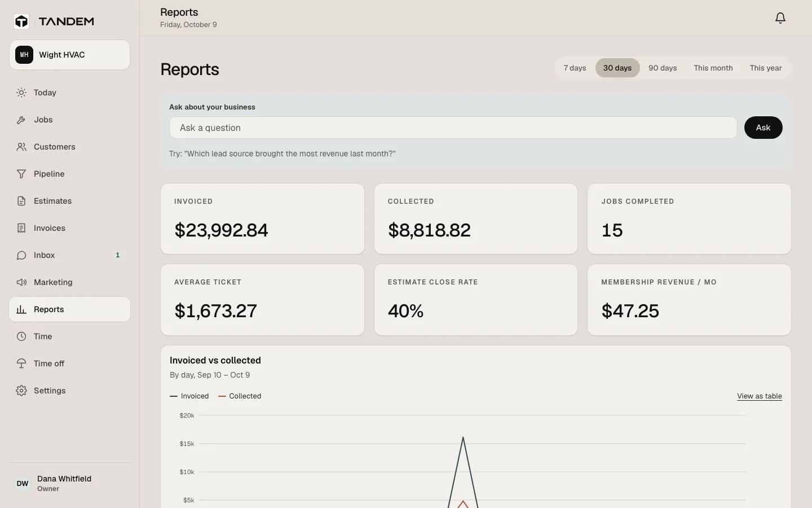The height and width of the screenshot is (508, 812).
Task: Click By day, Sep 10 – Oct 9 subtitle
Action: click(x=210, y=375)
